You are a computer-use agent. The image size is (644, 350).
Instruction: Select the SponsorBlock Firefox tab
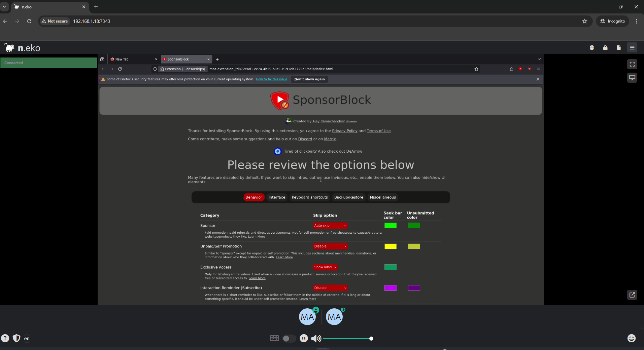point(186,59)
